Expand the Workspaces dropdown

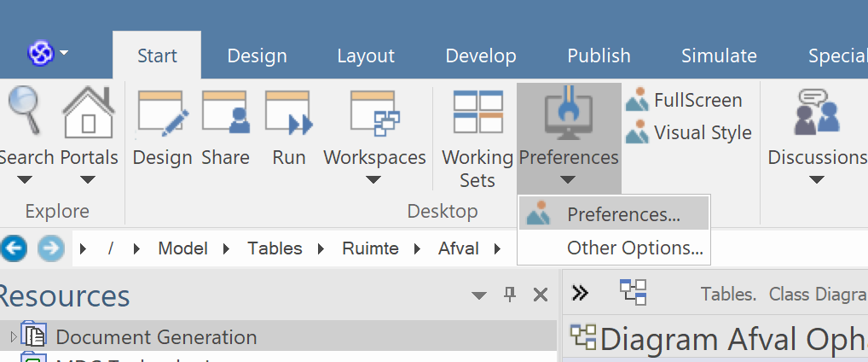(373, 179)
